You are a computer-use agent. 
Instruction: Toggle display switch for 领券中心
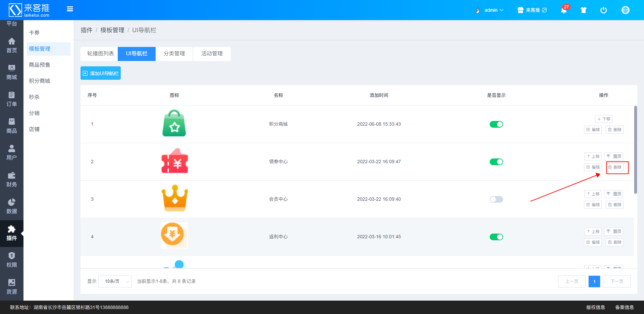point(496,162)
